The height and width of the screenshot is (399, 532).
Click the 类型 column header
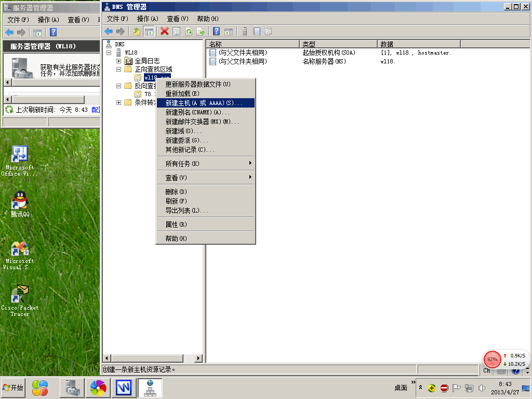[x=338, y=44]
